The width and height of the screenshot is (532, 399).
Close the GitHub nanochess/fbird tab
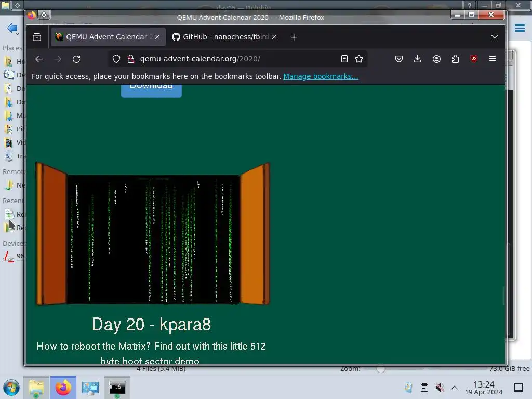click(x=274, y=37)
